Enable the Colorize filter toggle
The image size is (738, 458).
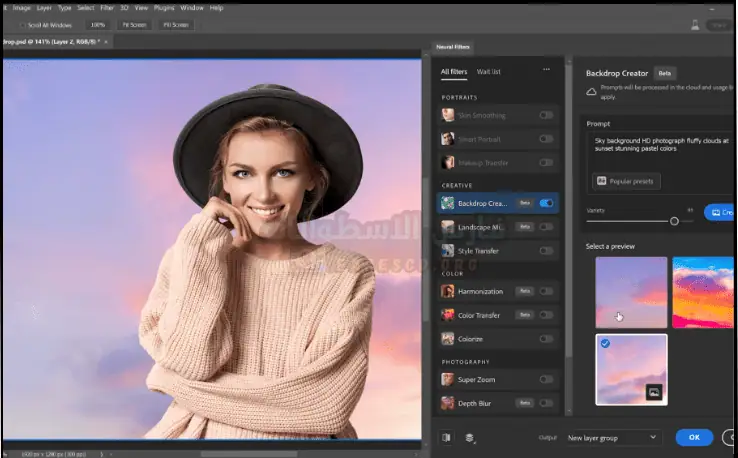pyautogui.click(x=546, y=339)
